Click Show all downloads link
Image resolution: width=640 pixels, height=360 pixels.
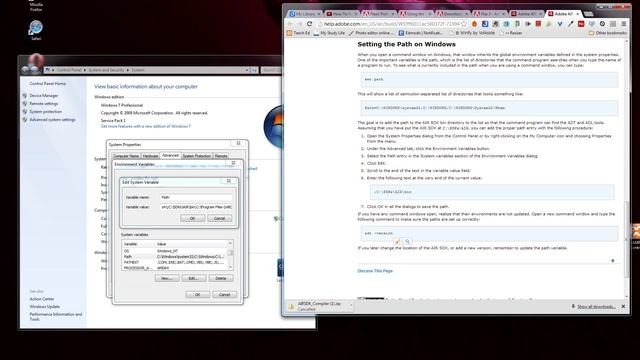coord(596,307)
